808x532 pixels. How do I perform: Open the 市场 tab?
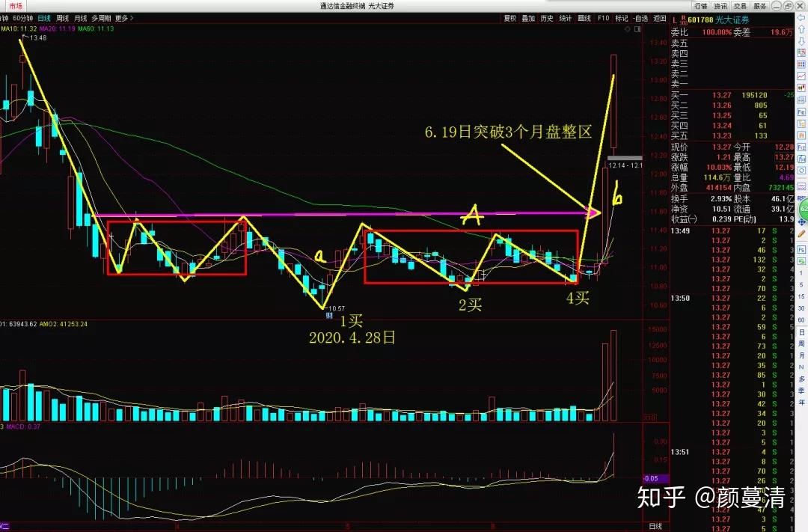point(16,6)
